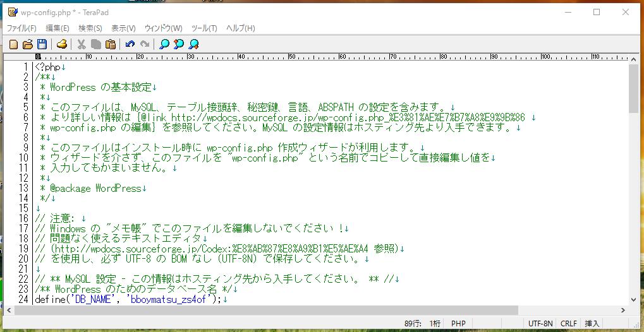Paste clipboard with the Paste icon
The image size is (644, 332).
click(x=110, y=44)
